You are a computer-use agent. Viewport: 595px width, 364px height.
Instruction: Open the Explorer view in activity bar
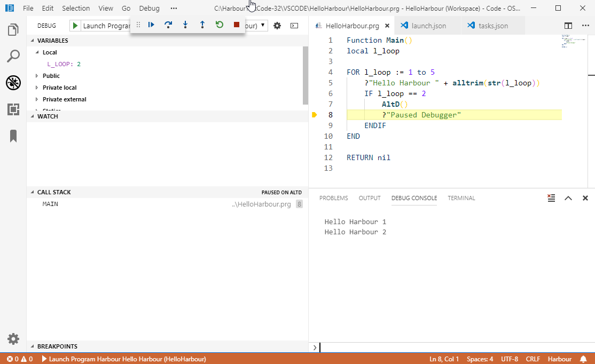pos(13,30)
